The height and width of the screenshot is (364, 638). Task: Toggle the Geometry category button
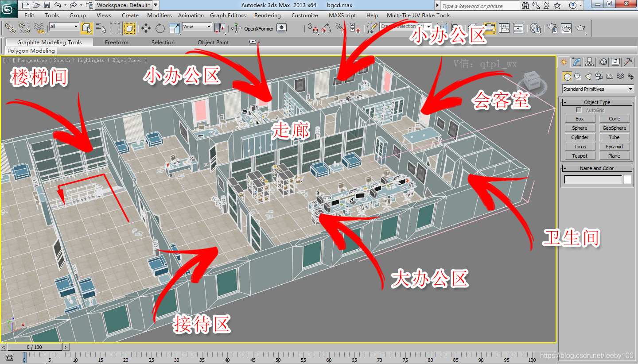[567, 76]
